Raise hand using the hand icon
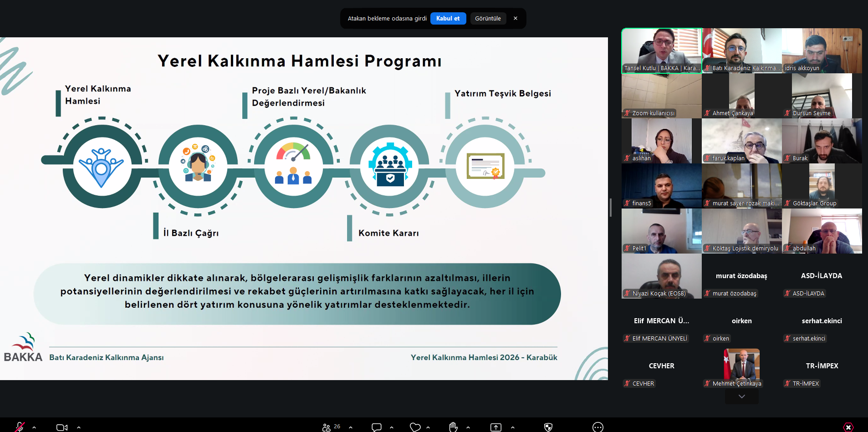868x432 pixels. pyautogui.click(x=453, y=427)
